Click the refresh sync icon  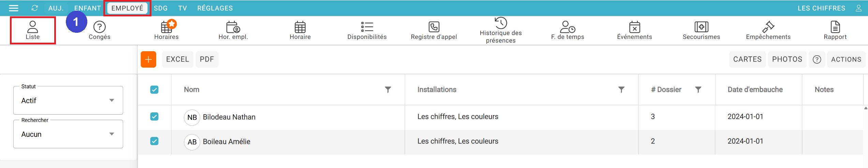point(35,8)
